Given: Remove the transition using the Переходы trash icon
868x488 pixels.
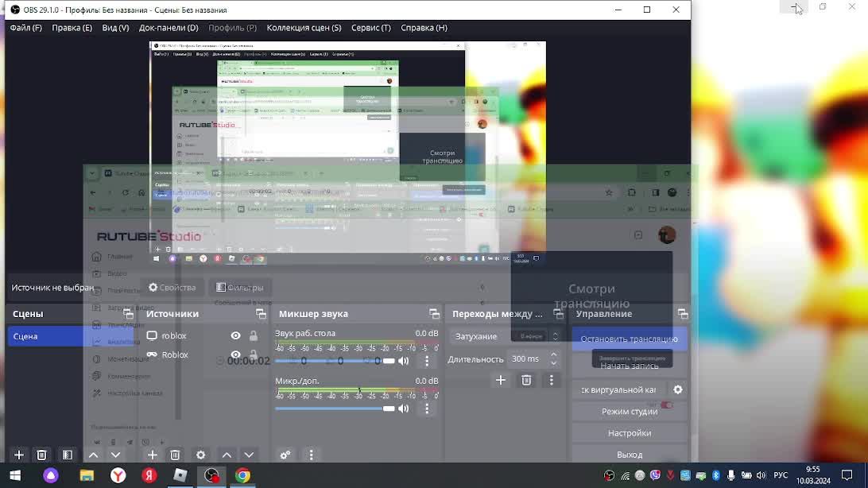Looking at the screenshot, I should click(526, 380).
